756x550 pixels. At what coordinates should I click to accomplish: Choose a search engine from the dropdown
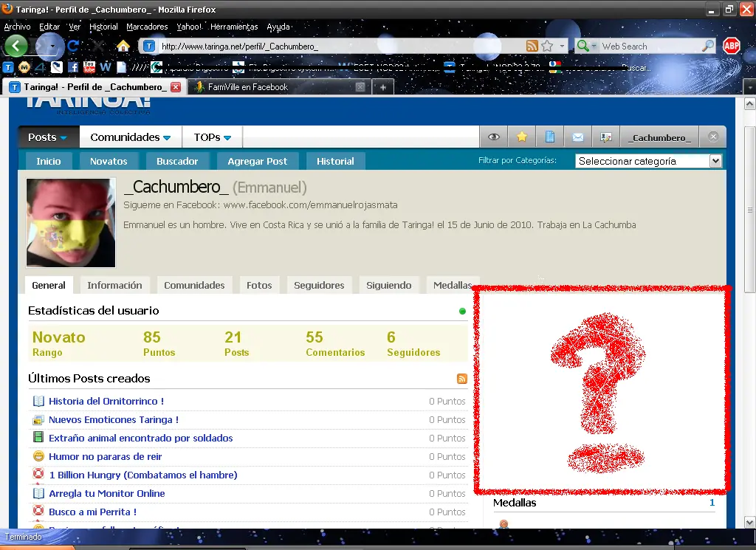click(587, 47)
